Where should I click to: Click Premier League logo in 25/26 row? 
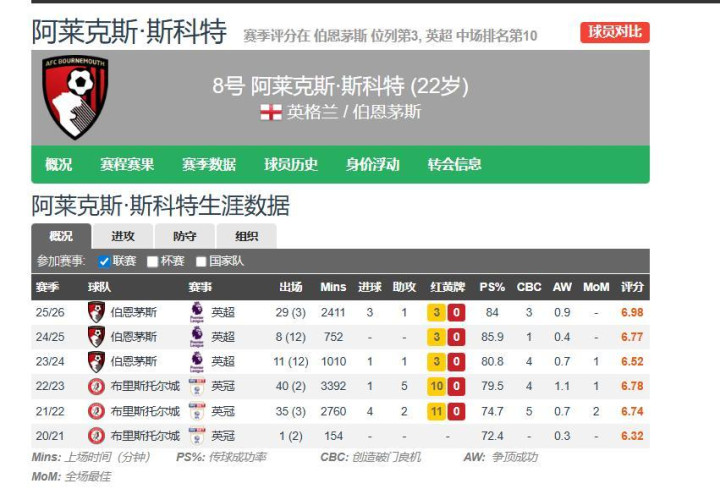pos(197,312)
